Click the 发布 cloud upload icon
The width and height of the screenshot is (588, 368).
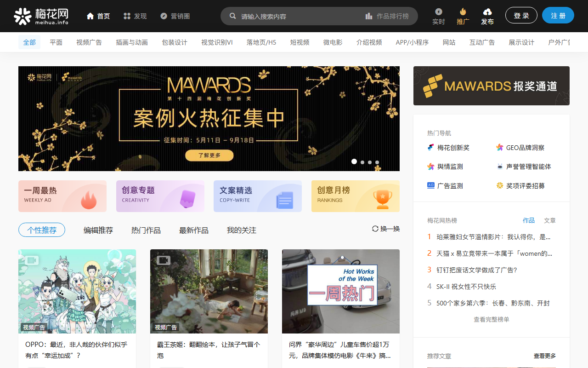pos(487,11)
